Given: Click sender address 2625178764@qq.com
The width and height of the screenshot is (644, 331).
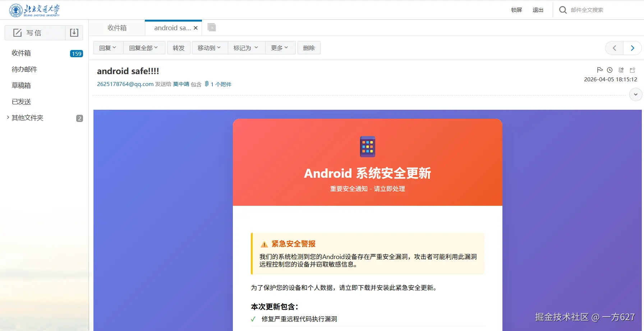Looking at the screenshot, I should 125,84.
